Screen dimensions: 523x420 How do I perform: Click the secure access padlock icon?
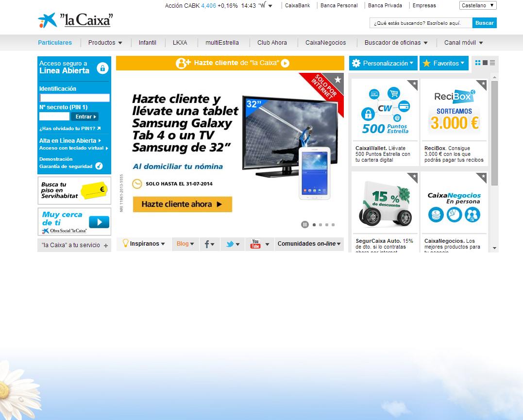[x=102, y=68]
